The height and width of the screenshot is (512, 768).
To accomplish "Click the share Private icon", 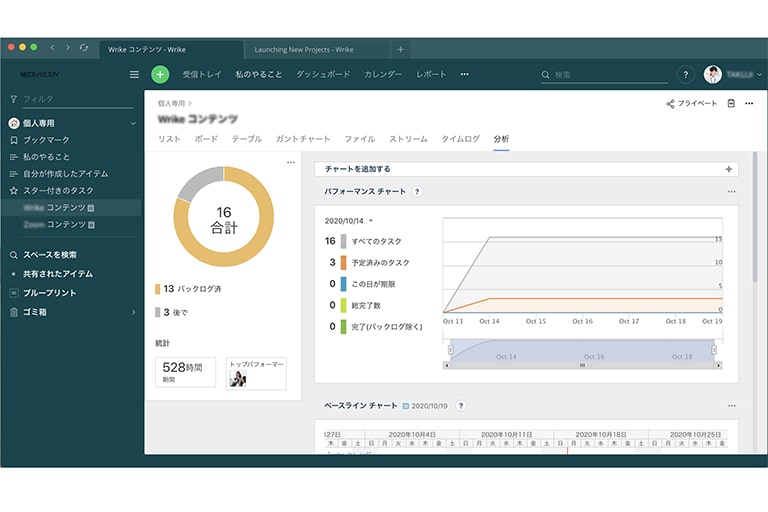I will click(670, 103).
